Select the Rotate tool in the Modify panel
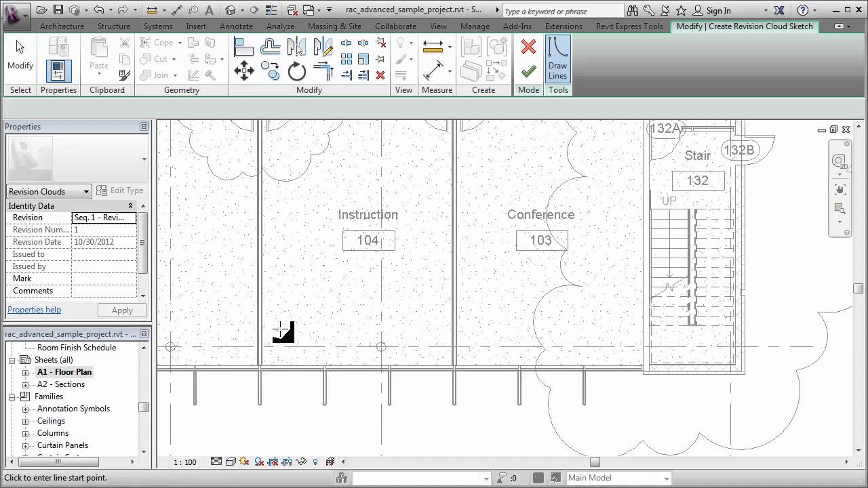This screenshot has width=868, height=488. click(x=296, y=70)
